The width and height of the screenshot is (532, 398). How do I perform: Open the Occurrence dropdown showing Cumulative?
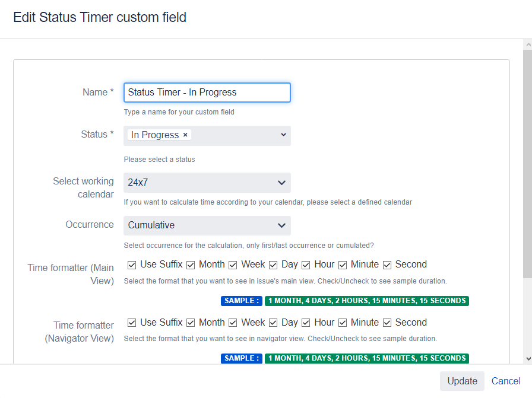[x=207, y=225]
